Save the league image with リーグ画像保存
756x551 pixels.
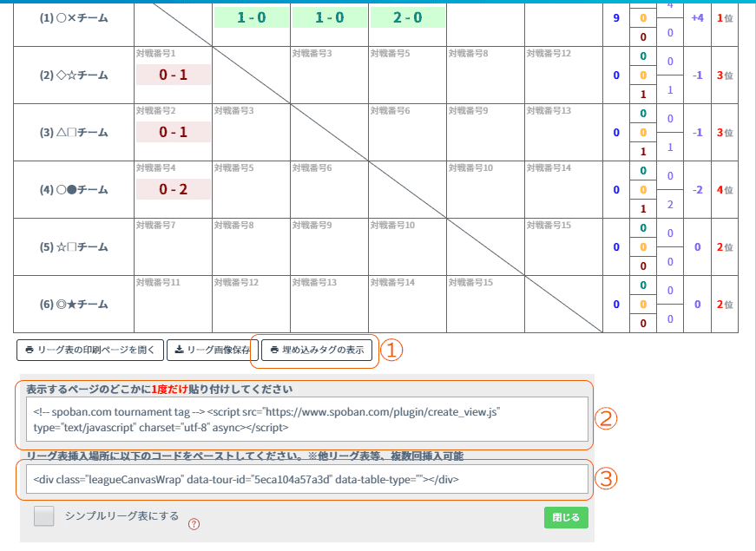tap(213, 350)
